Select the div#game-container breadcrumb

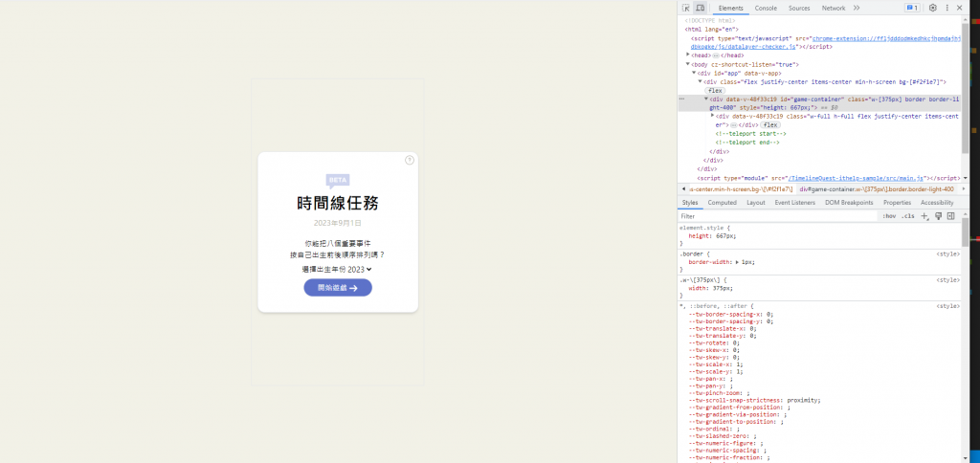point(877,188)
